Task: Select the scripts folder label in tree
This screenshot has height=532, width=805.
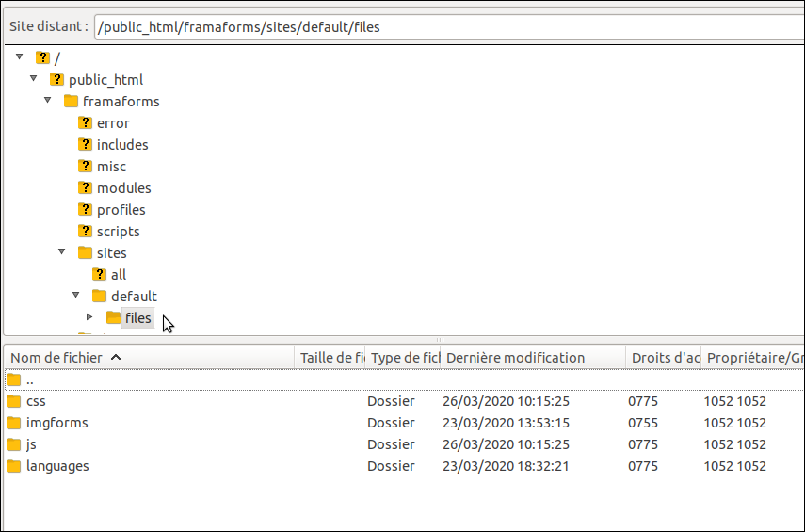Action: coord(118,232)
